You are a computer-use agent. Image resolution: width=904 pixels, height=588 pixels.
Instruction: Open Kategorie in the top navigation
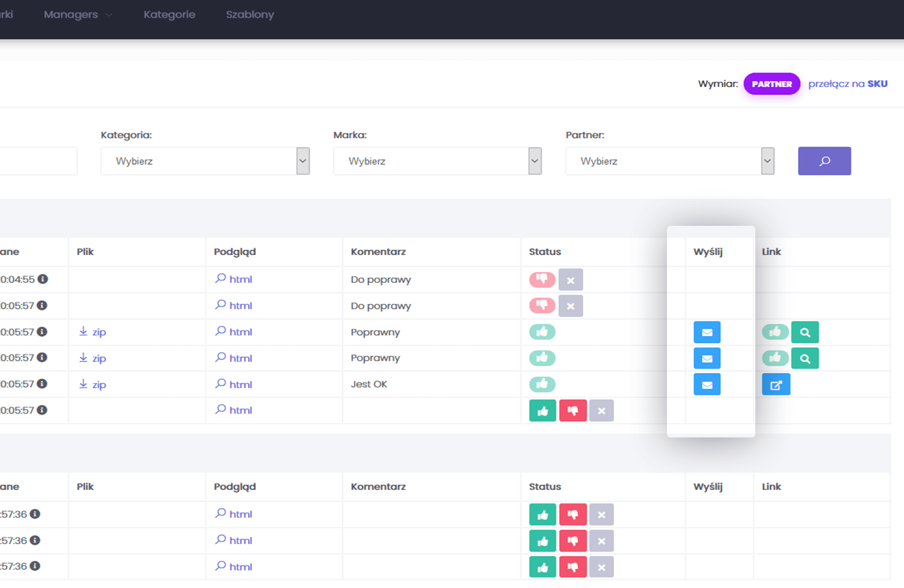coord(169,14)
